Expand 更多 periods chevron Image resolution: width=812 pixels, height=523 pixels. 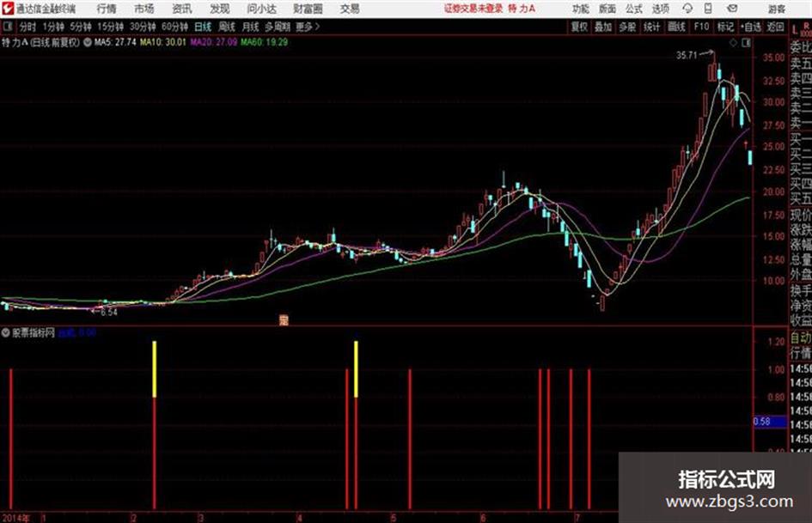pos(308,27)
